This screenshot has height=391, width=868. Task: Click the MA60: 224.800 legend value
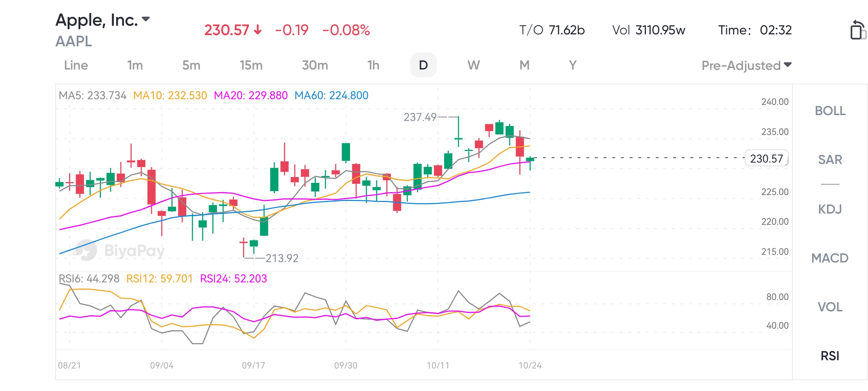click(x=331, y=96)
